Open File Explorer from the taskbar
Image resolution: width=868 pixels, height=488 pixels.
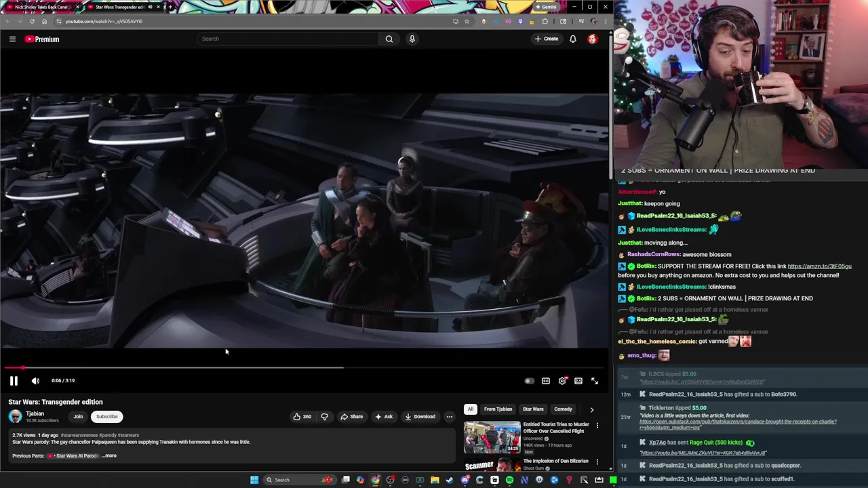(x=435, y=480)
